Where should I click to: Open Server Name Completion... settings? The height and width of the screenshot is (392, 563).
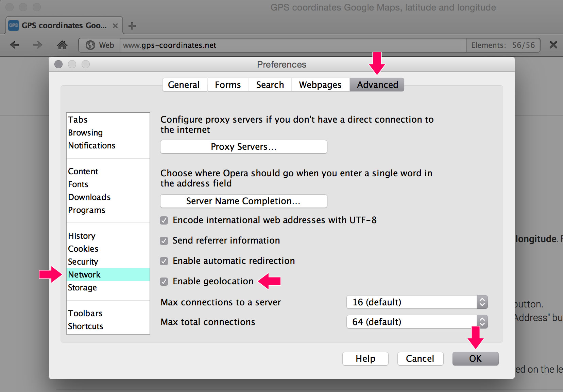(x=243, y=201)
